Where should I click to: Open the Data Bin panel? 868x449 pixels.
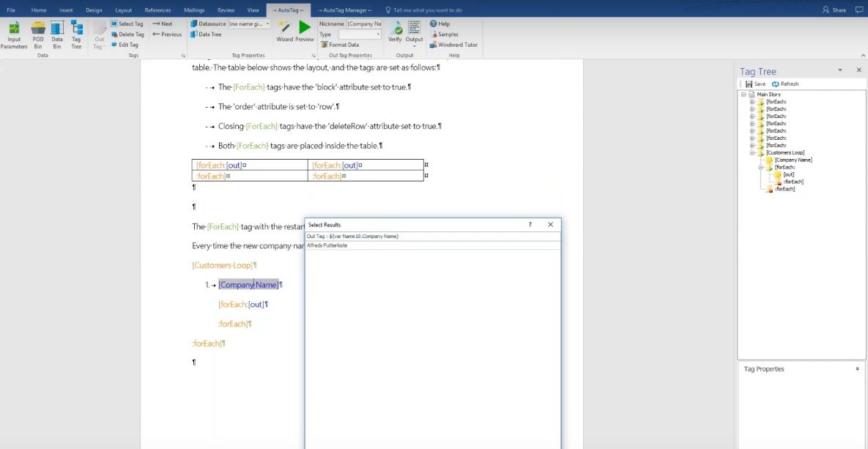56,33
